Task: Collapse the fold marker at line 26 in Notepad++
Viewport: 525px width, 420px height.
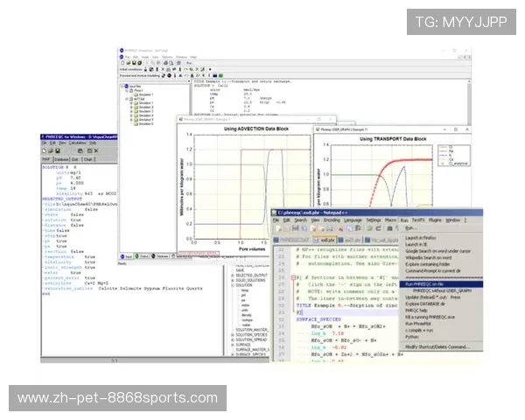Action: point(293,277)
